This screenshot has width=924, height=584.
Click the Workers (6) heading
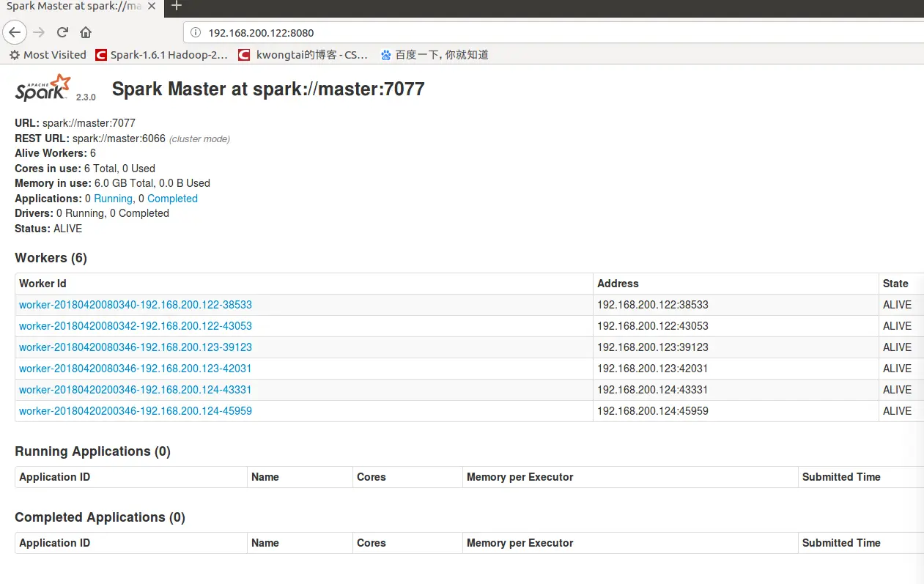tap(51, 258)
